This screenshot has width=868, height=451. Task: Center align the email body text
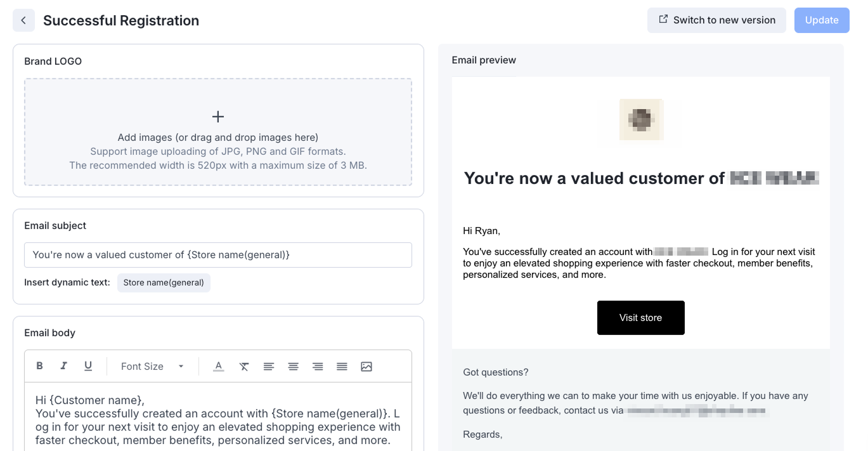point(293,366)
